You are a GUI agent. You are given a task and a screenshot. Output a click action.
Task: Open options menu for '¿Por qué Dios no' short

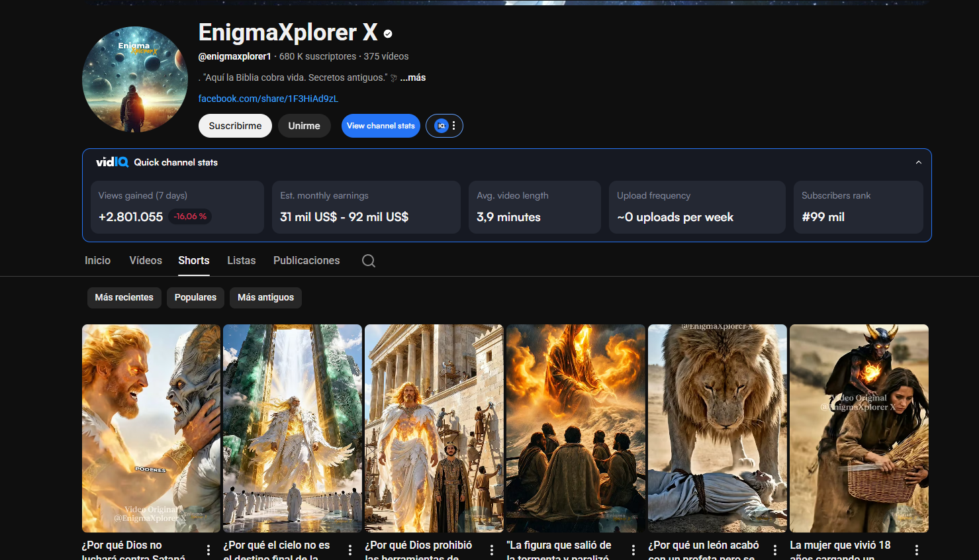pos(209,550)
